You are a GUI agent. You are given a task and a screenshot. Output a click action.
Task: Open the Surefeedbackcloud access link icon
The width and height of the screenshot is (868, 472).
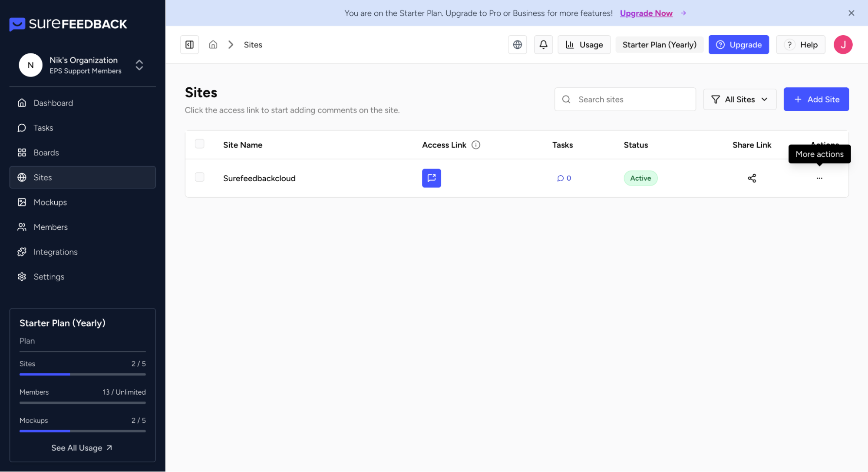coord(431,178)
